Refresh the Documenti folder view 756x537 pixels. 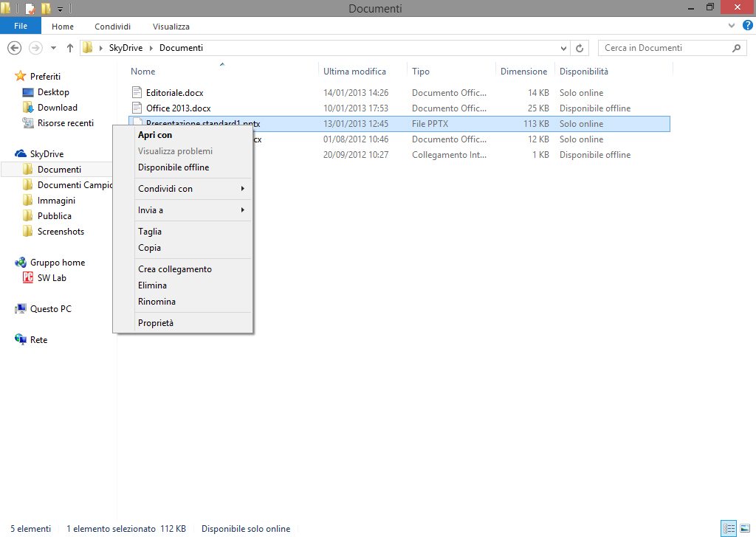(x=580, y=48)
